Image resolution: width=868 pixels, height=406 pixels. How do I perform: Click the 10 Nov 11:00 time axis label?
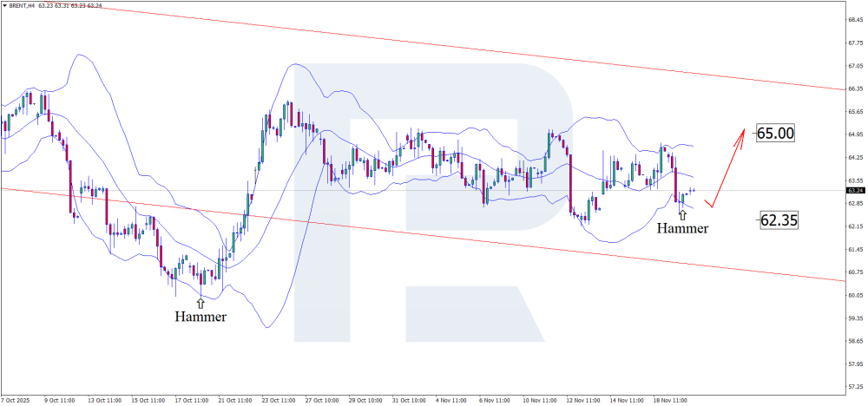tap(538, 401)
